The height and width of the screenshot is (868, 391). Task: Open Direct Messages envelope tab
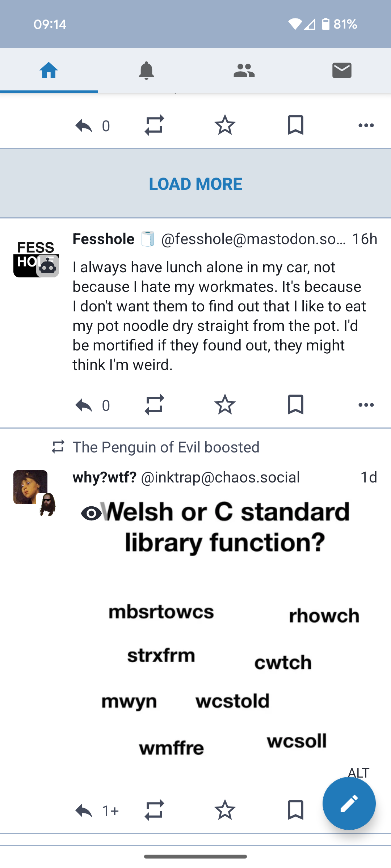point(342,70)
